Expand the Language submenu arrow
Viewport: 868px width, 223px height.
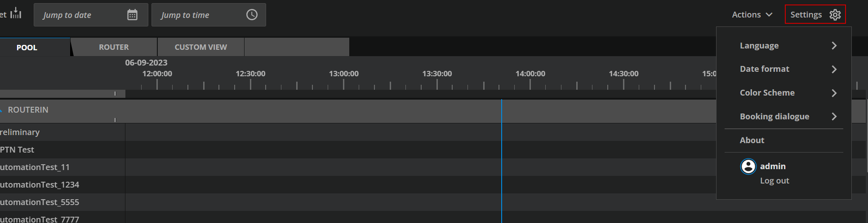click(x=834, y=46)
